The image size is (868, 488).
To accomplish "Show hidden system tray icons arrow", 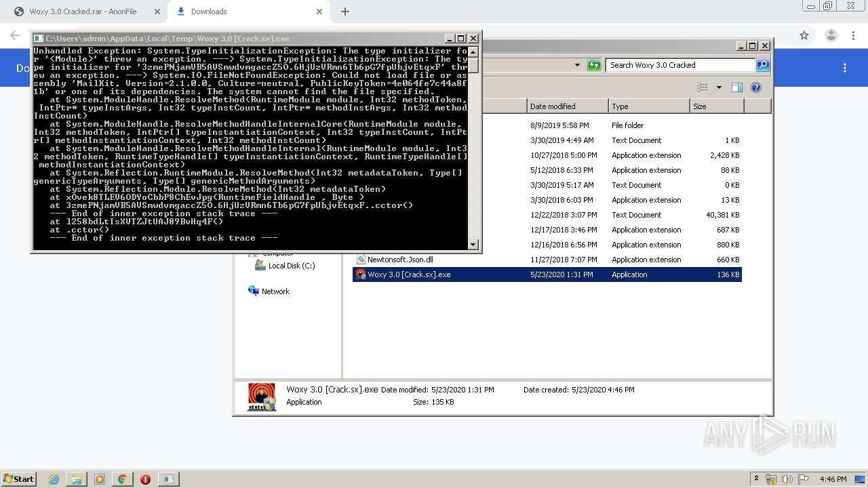I will click(x=756, y=479).
